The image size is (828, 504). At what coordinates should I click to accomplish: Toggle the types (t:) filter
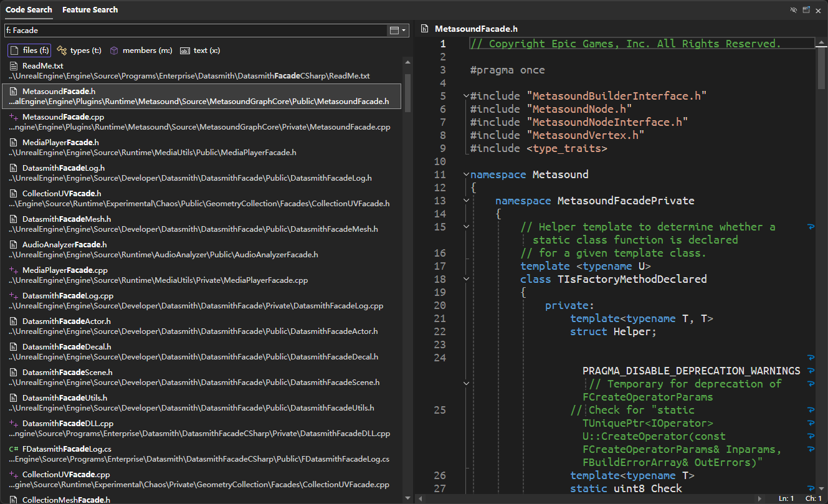click(79, 50)
